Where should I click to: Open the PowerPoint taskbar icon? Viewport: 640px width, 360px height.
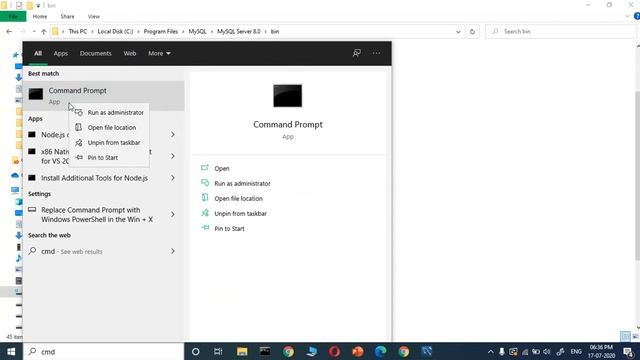point(358,351)
